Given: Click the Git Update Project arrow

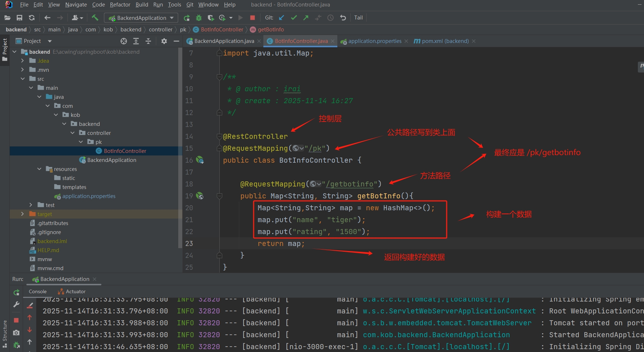Looking at the screenshot, I should click(x=282, y=18).
